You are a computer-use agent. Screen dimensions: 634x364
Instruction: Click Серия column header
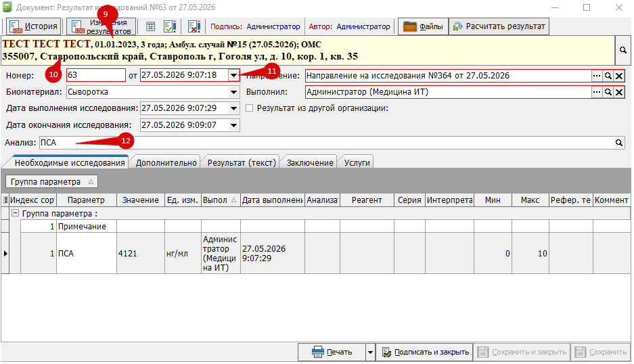[x=409, y=200]
